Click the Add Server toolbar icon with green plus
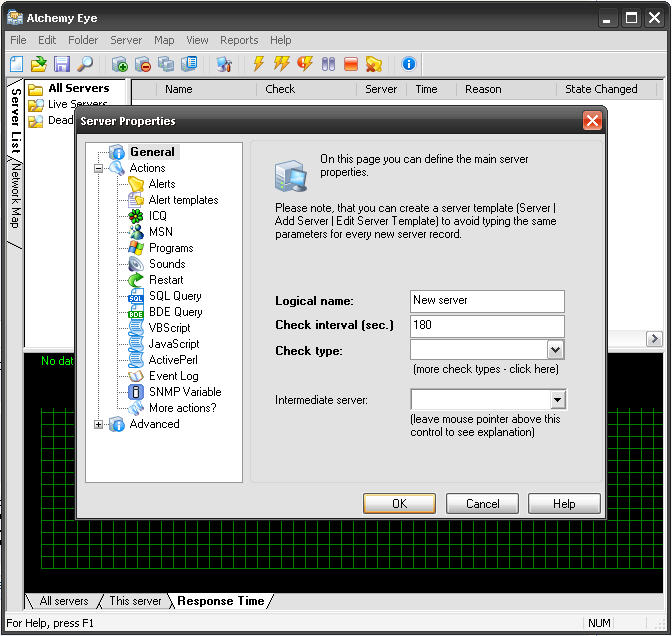The image size is (672, 636). [120, 64]
